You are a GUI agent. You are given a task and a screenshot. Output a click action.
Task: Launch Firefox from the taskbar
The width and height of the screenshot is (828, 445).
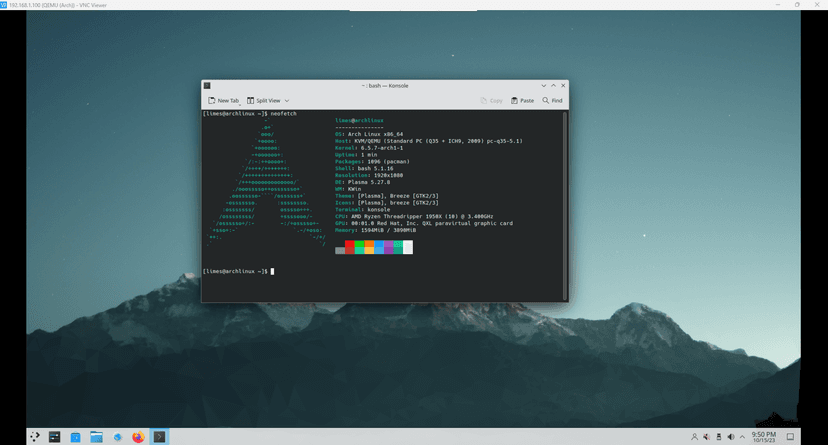138,437
